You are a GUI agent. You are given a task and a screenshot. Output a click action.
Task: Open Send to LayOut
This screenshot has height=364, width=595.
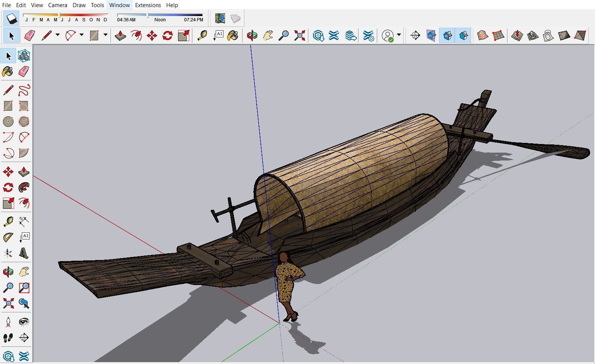(350, 36)
